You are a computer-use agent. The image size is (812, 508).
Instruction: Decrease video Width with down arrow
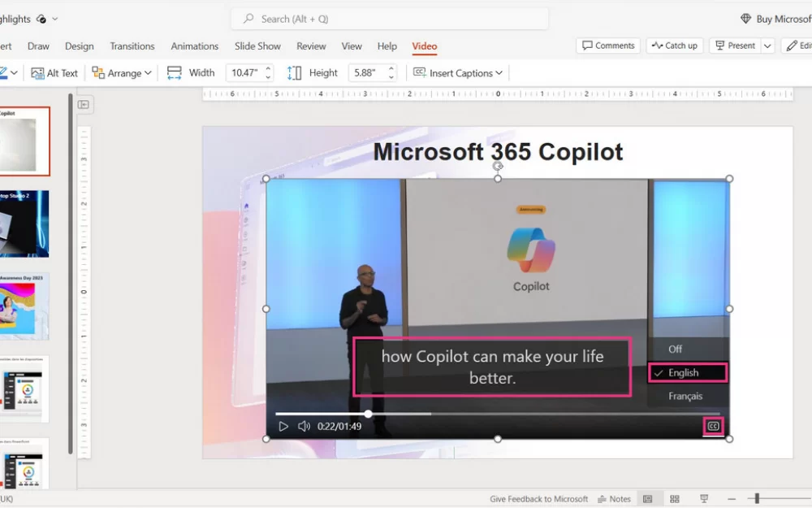click(x=268, y=77)
